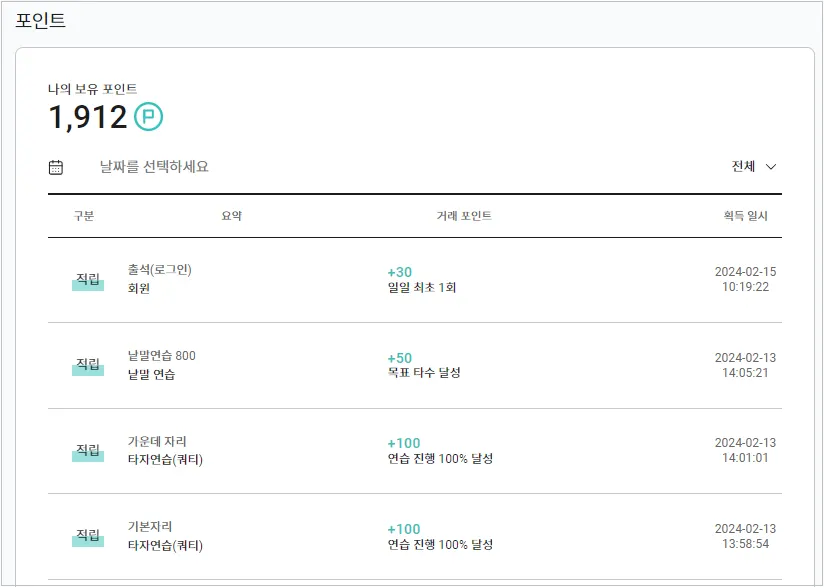Click the 구분 column header

tap(84, 216)
